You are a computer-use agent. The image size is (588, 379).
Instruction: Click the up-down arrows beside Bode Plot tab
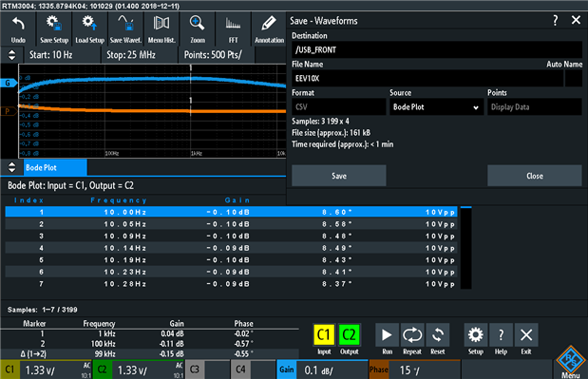(x=12, y=167)
